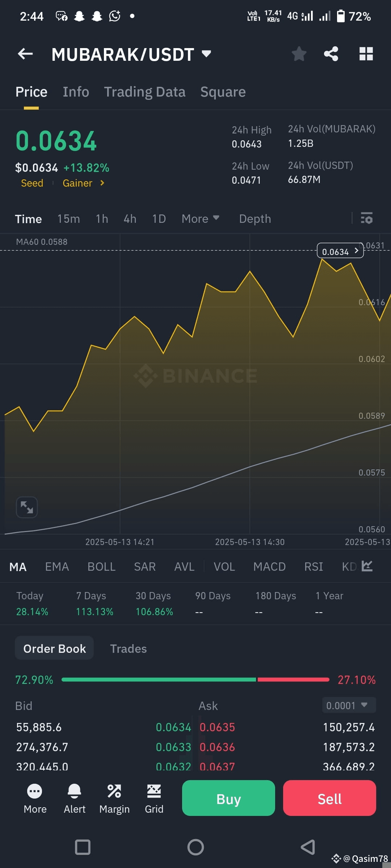Select the Price tab
Viewport: 391px width, 868px height.
[31, 92]
